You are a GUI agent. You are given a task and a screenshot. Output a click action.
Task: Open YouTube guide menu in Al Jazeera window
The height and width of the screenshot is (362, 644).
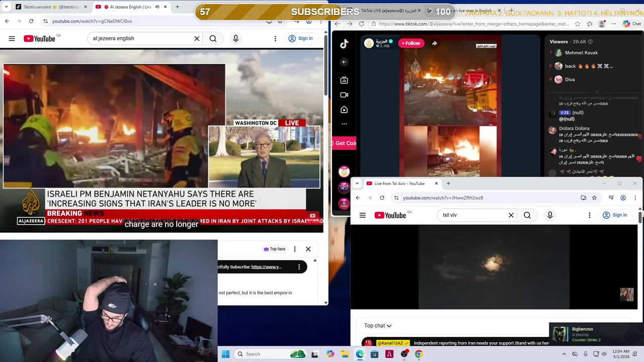(x=12, y=38)
